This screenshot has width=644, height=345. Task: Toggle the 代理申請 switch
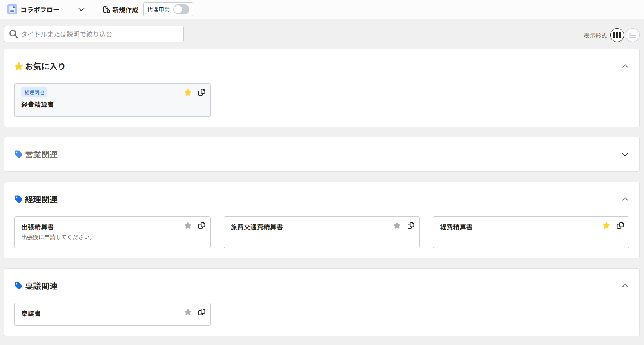click(x=181, y=9)
